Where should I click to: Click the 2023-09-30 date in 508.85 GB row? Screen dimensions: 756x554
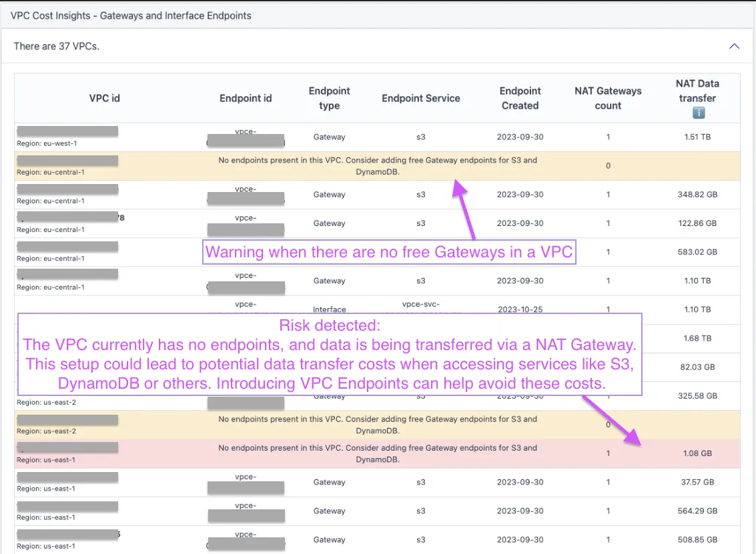[520, 539]
